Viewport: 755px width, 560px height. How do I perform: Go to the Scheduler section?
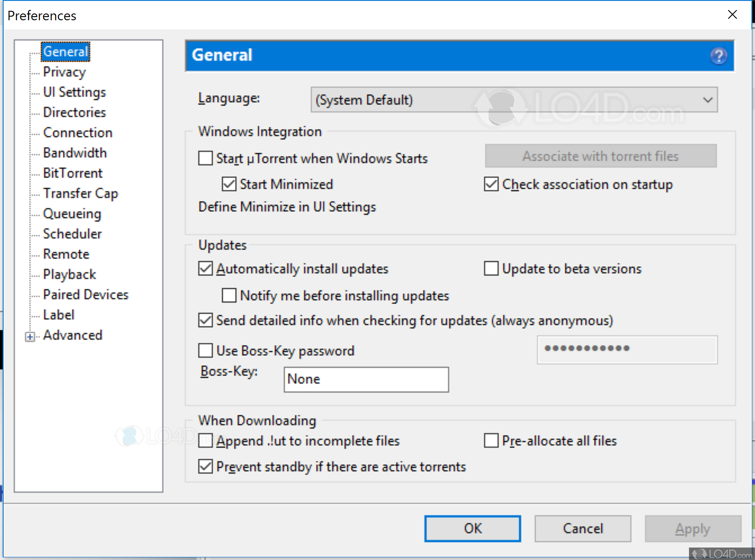pos(72,234)
